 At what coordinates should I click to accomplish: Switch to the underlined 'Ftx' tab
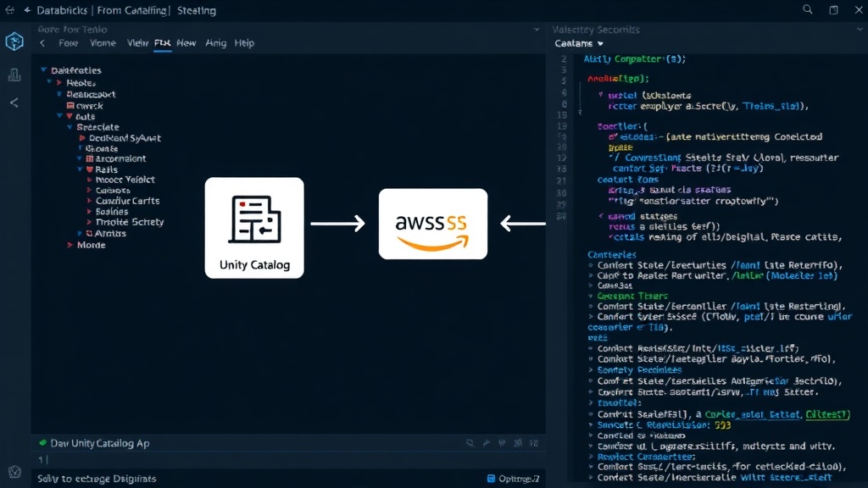pyautogui.click(x=162, y=43)
